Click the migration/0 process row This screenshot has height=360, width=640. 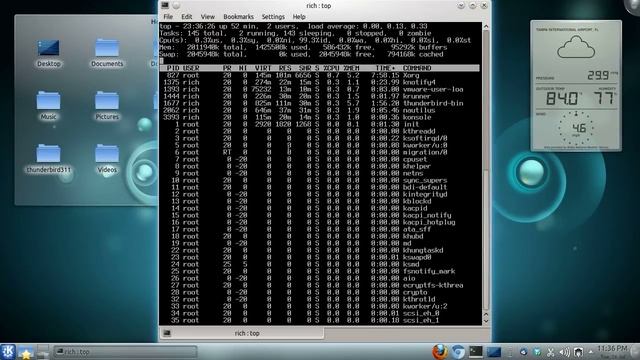pos(319,152)
